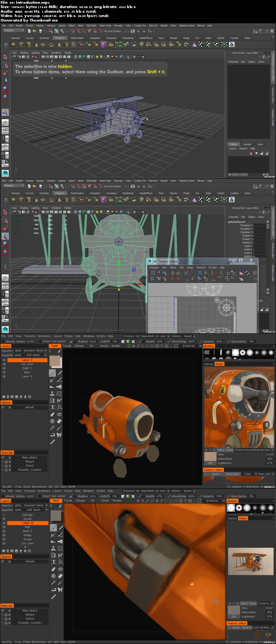Image resolution: width=276 pixels, height=644 pixels.
Task: Hide the Paint 1 layer with its eye icon
Action: point(4,368)
